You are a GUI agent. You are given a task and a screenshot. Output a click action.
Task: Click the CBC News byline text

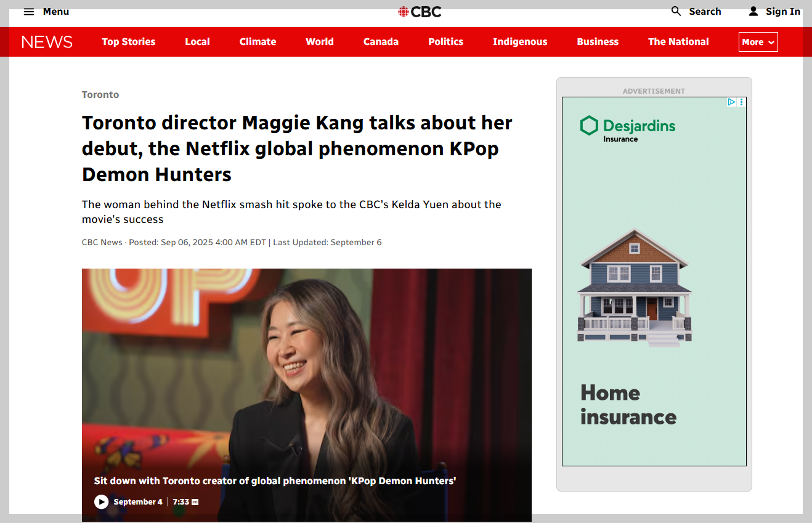(x=102, y=242)
